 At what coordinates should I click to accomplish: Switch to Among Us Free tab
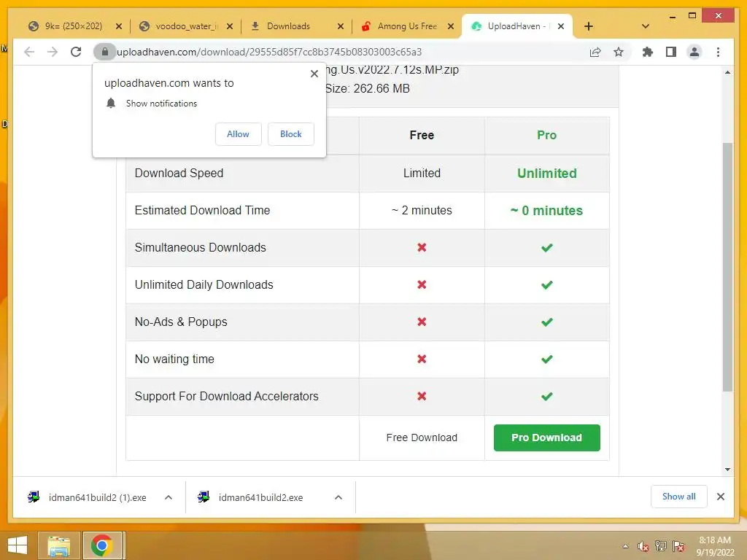coord(407,26)
